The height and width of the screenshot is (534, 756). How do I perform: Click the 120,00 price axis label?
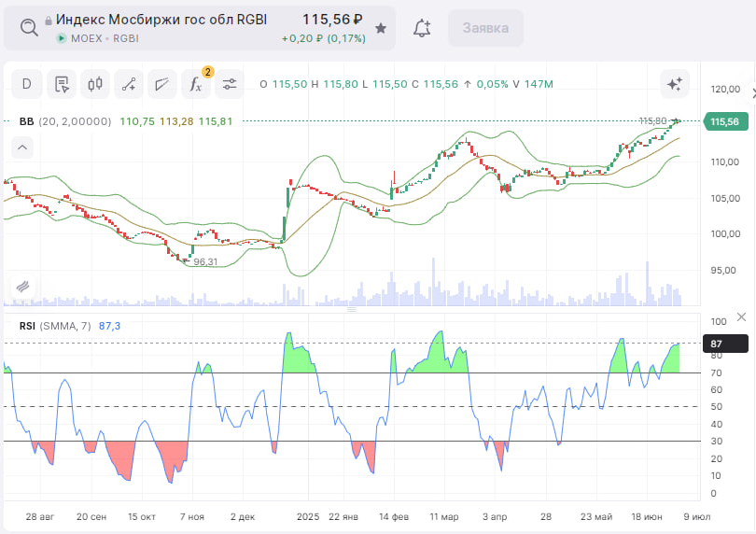click(x=725, y=90)
